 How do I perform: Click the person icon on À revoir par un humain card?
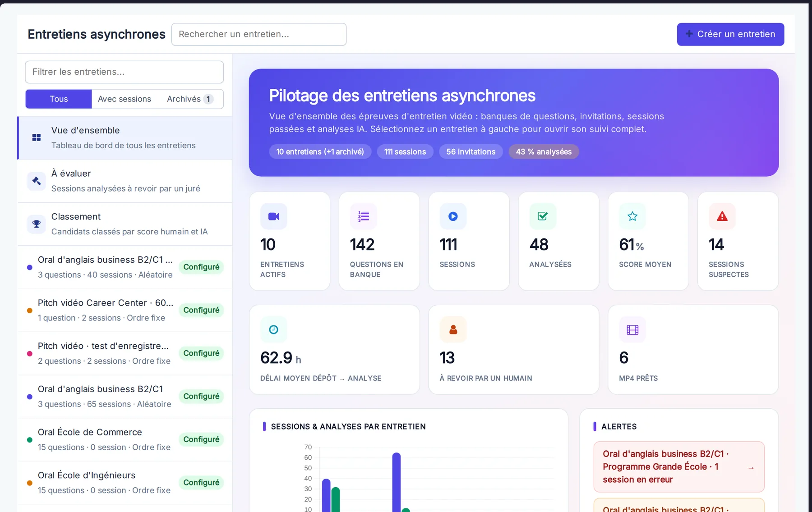tap(453, 329)
